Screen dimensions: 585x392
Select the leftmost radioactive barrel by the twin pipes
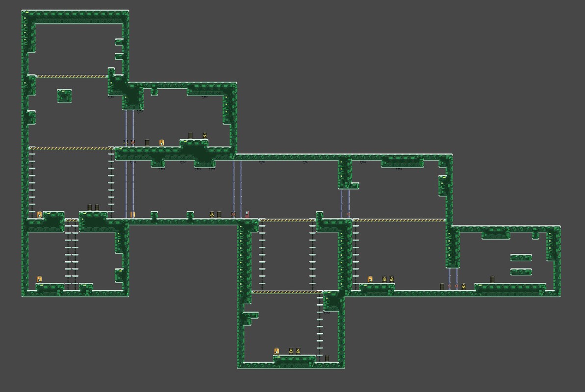384,280
